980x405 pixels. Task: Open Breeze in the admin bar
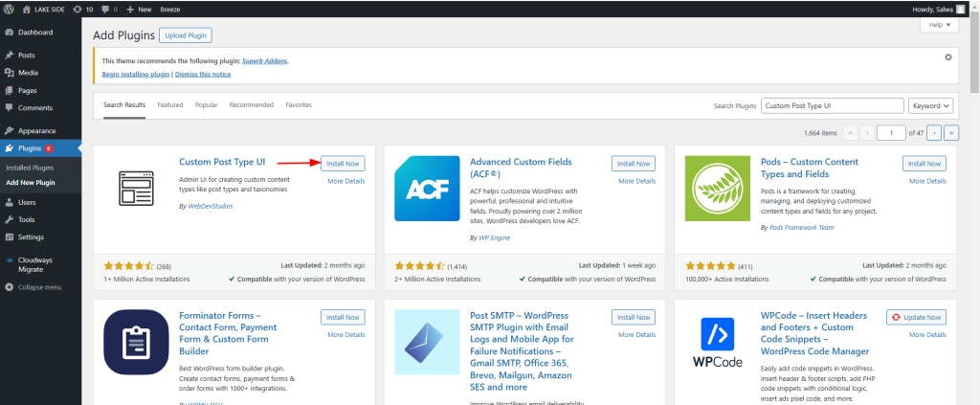click(170, 10)
